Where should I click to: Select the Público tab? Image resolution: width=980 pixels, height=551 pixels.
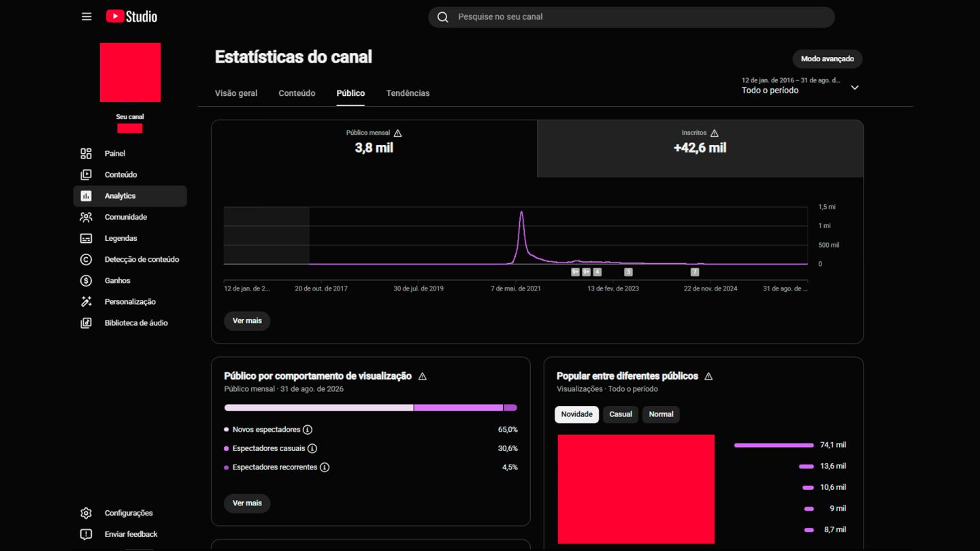click(350, 93)
